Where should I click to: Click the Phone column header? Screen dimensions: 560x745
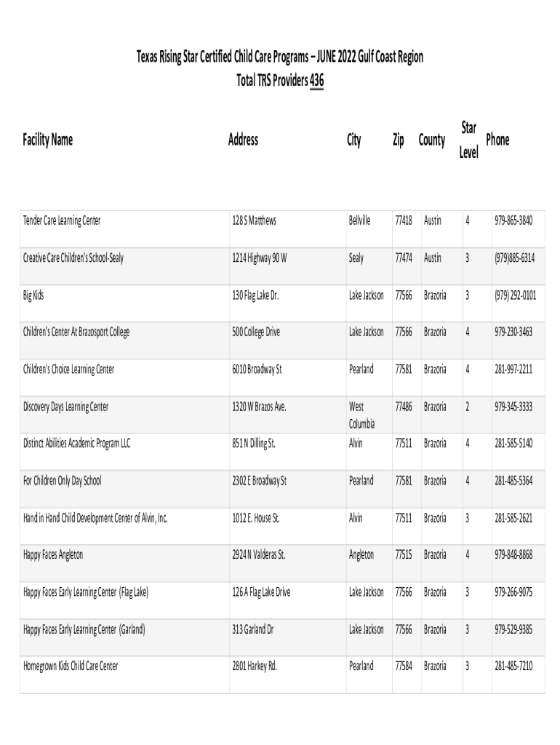click(x=497, y=140)
